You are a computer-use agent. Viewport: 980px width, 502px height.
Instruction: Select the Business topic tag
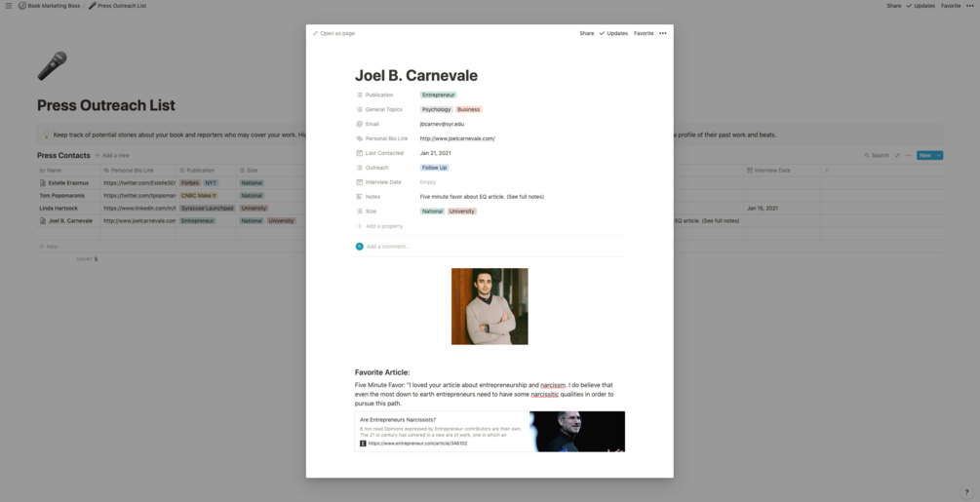click(x=468, y=109)
